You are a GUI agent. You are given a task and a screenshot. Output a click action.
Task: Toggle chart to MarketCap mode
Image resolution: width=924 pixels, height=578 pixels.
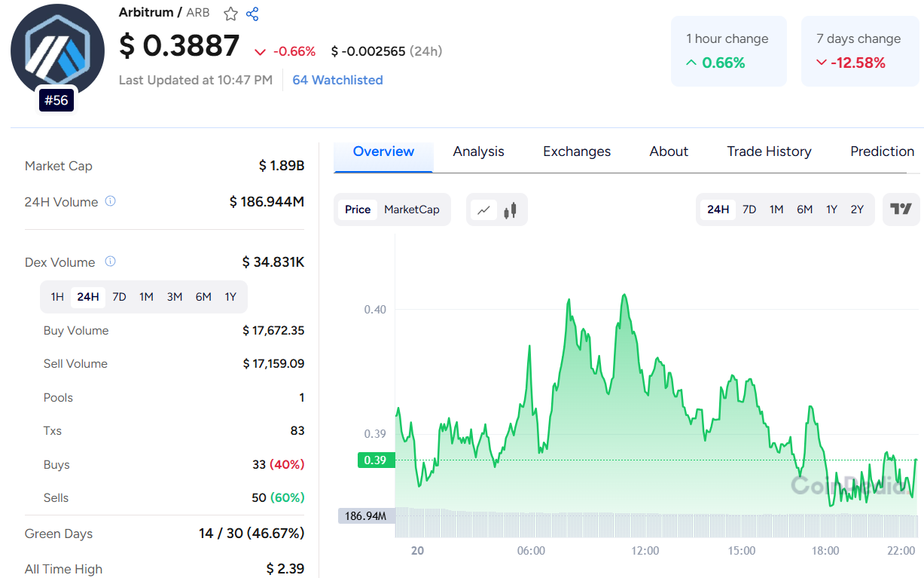coord(412,209)
